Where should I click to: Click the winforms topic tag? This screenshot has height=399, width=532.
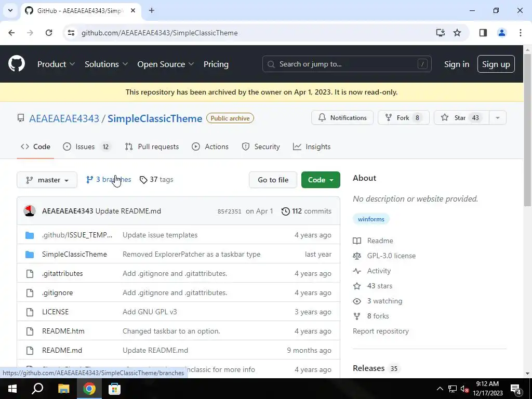(371, 219)
